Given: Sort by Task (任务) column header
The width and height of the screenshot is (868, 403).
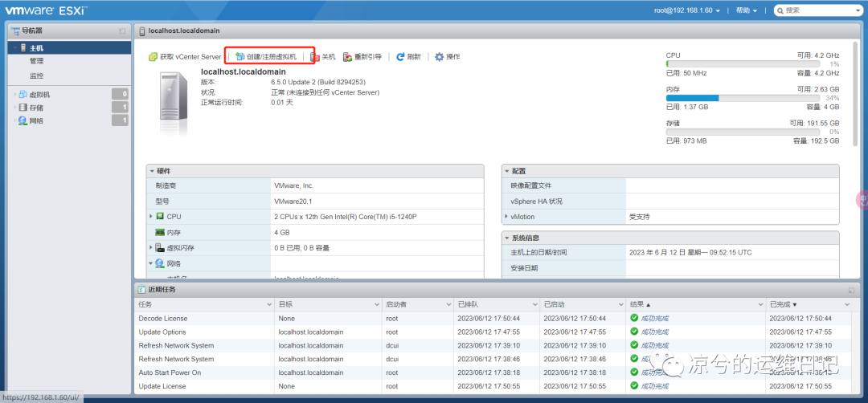Looking at the screenshot, I should pos(204,304).
